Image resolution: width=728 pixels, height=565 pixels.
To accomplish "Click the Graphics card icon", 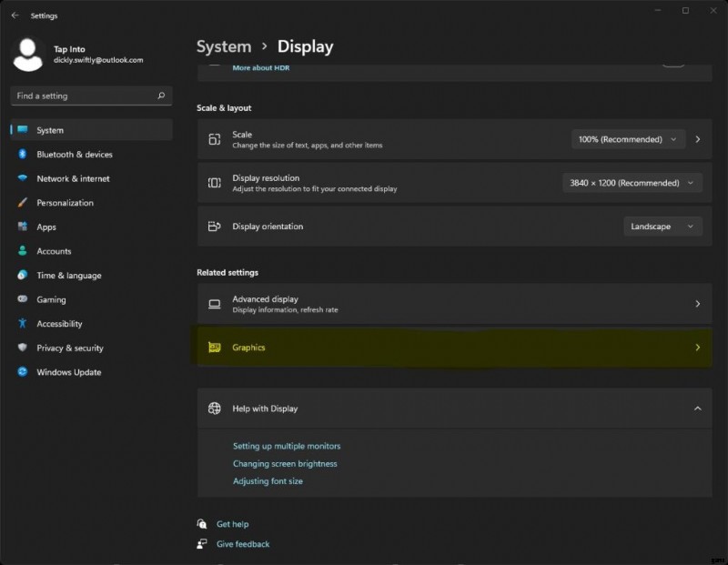I will click(x=214, y=348).
